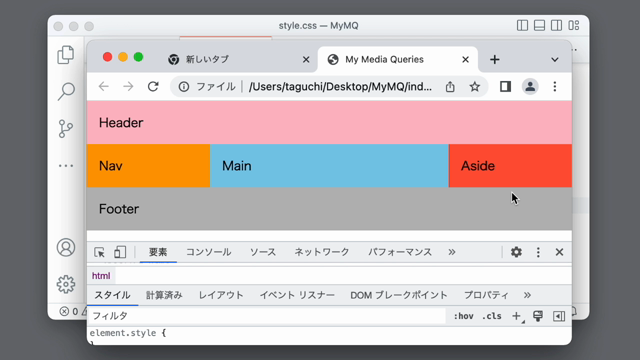640x360 pixels.
Task: Toggle VS Code secondary sidebar layout icon
Action: (556, 25)
